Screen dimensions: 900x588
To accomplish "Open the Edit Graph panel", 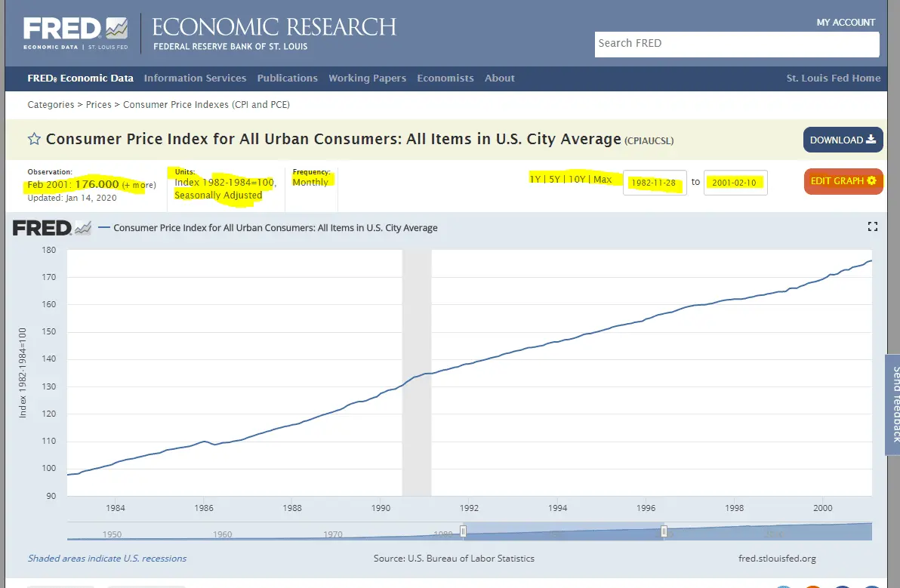I will point(843,181).
